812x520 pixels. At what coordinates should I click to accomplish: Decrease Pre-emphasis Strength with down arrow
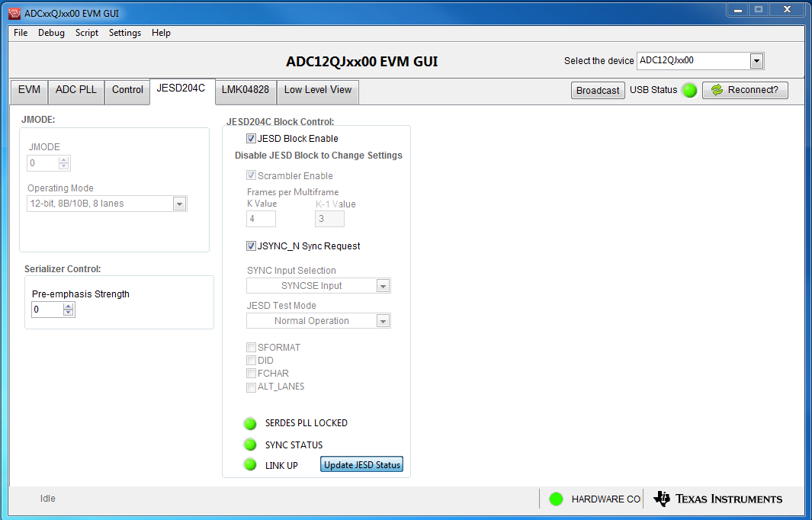(69, 313)
